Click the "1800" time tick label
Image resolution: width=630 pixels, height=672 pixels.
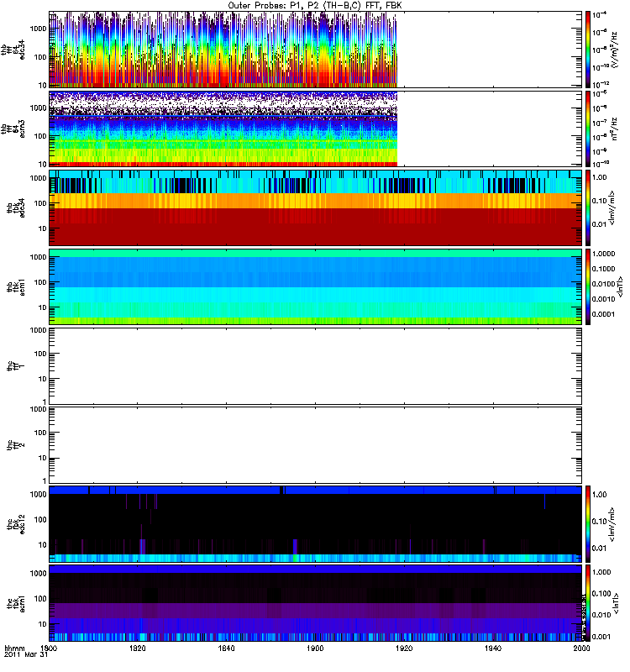50,648
